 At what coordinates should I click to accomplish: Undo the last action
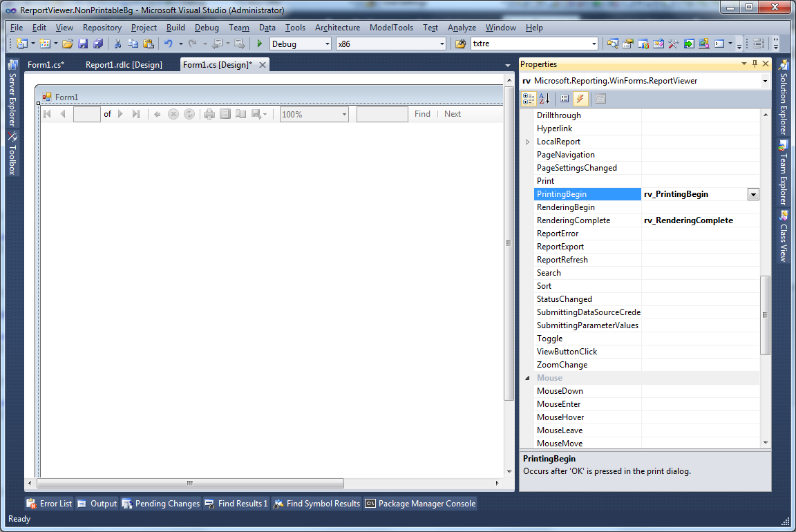point(168,44)
